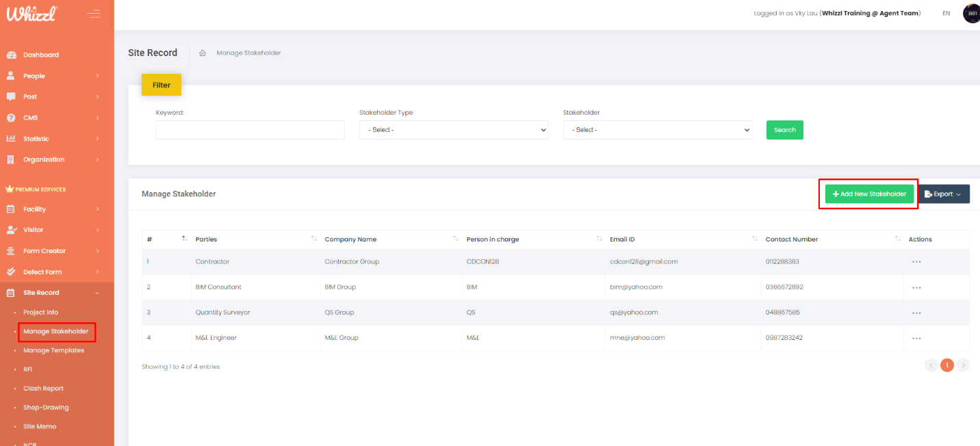Open actions ellipsis for M&E Engineer row
This screenshot has width=980, height=446.
916,338
